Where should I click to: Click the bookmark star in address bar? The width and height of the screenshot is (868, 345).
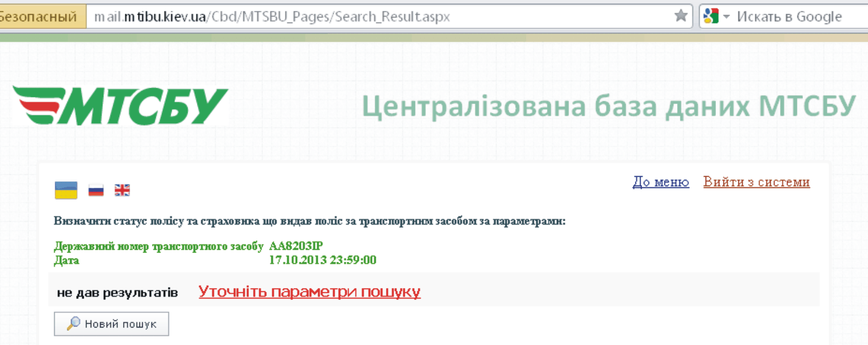click(x=681, y=16)
